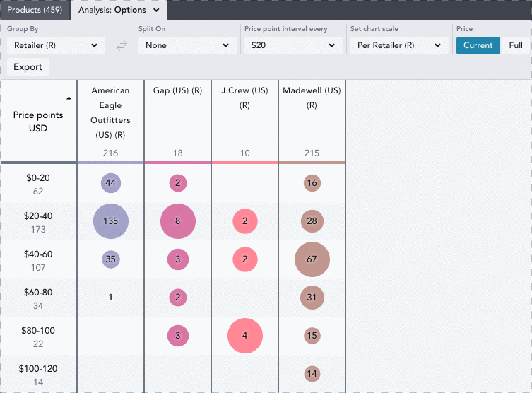Click the Gap bubble 2 in $0-20 row

[x=178, y=183]
